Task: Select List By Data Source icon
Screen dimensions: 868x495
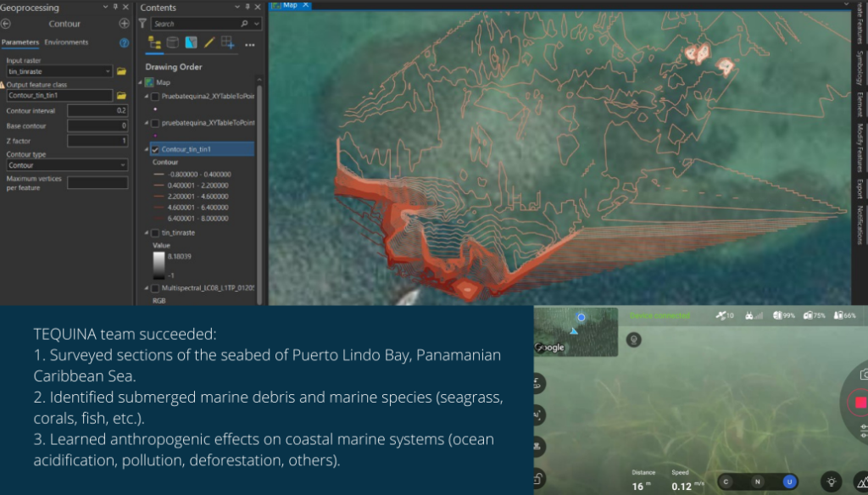Action: pos(173,42)
